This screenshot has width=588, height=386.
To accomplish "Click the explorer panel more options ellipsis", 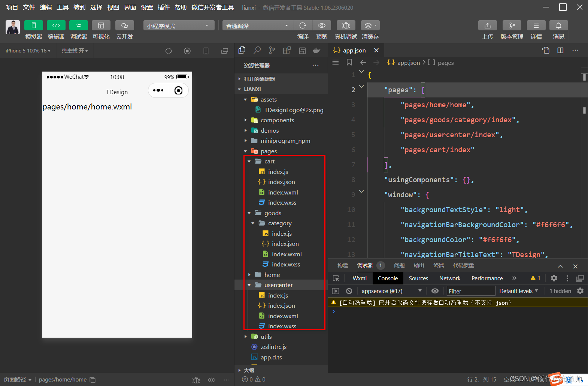I will [x=316, y=65].
